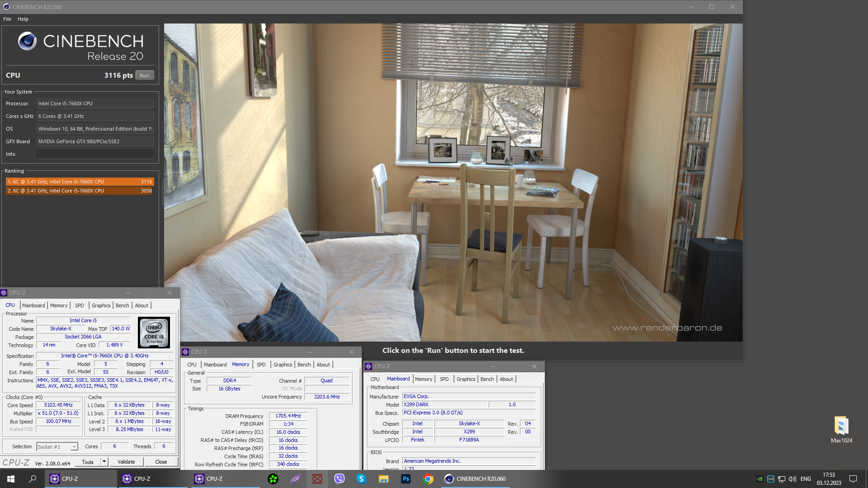
Task: Open SPD tab in CPU-Z Mainboard window
Action: 444,379
